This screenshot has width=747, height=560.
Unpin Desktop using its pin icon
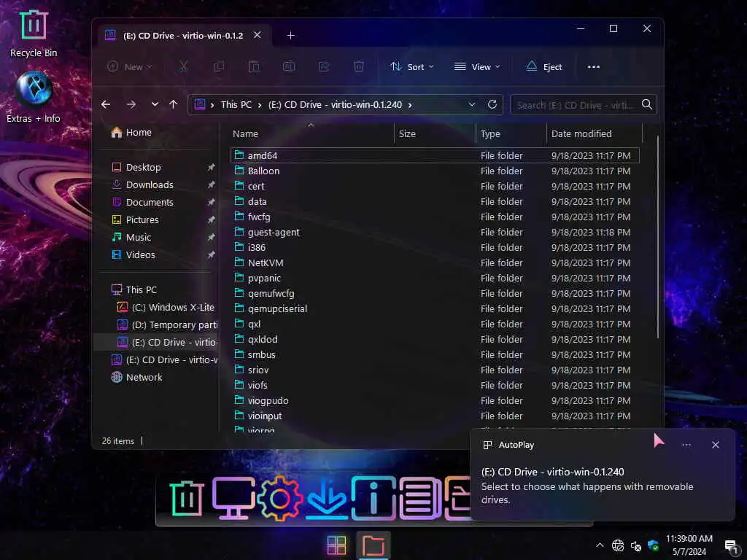[x=211, y=167]
